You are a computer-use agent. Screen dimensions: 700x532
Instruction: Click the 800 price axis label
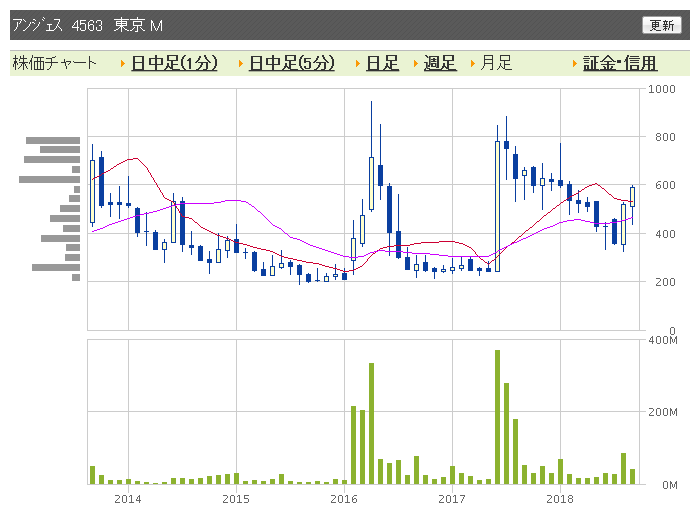[665, 137]
